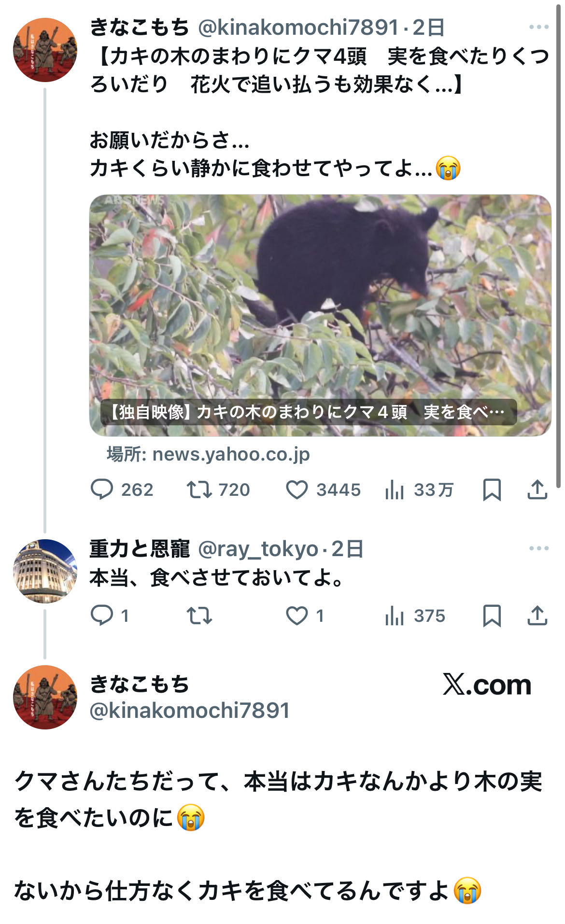Bookmark the ray_tokyo reply
565x924 pixels.
pos(492,616)
